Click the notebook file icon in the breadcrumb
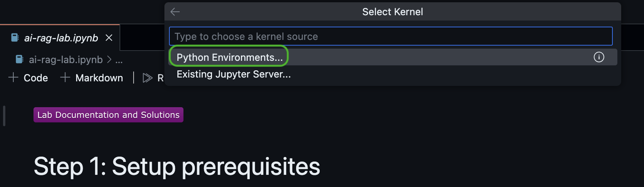 pos(19,60)
